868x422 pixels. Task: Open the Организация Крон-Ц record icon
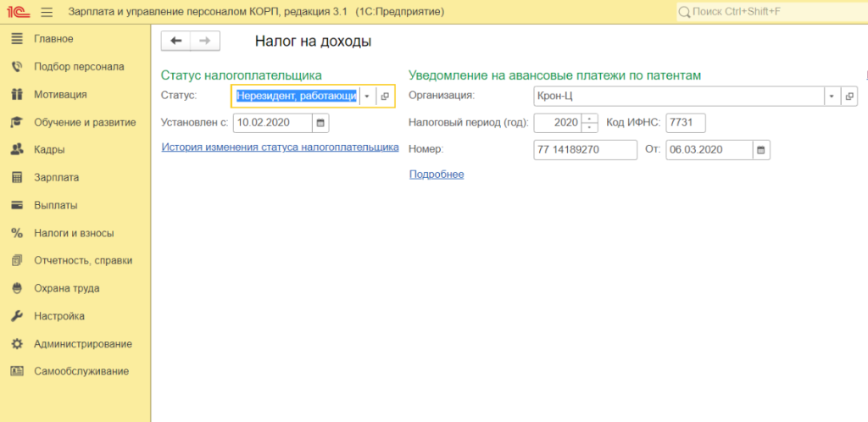coord(849,96)
